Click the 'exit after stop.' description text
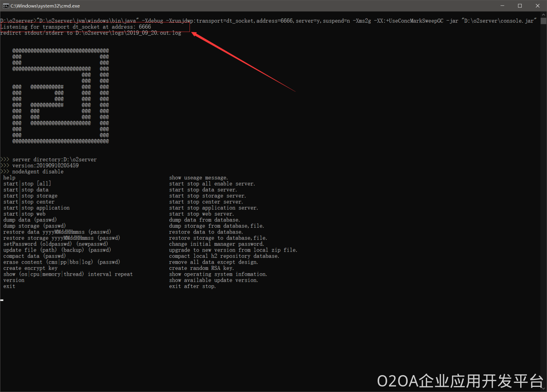547x392 pixels. tap(192, 286)
